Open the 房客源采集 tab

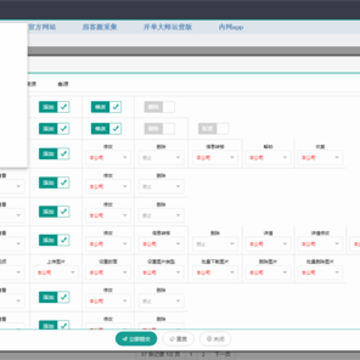point(99,27)
